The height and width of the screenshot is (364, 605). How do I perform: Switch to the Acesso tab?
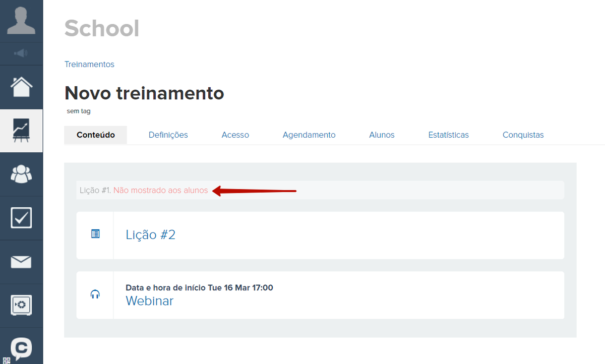pos(235,135)
